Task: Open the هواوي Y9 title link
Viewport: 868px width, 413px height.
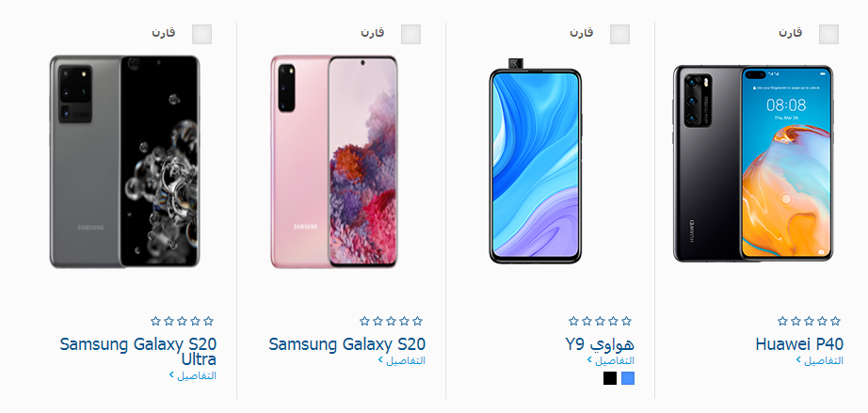Action: [x=600, y=344]
